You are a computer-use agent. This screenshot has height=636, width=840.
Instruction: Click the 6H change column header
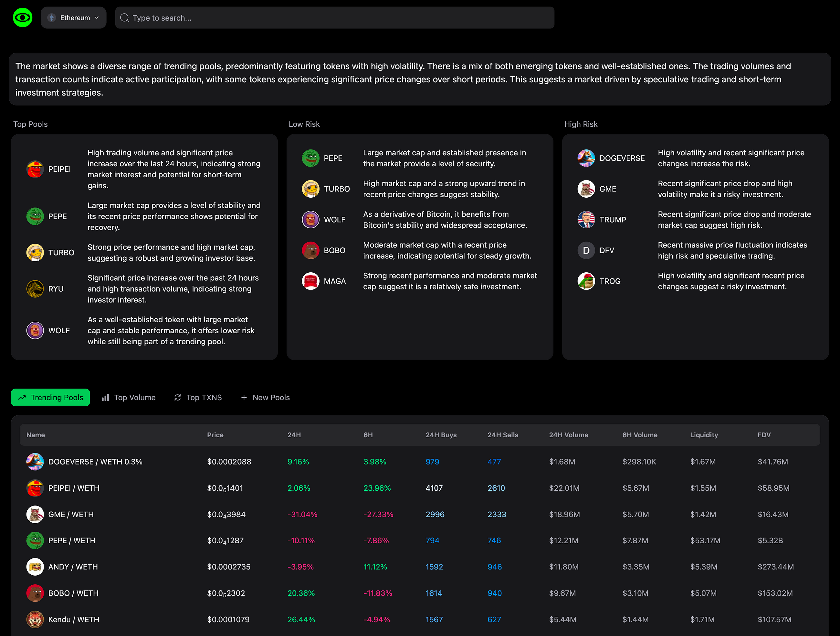click(x=368, y=435)
